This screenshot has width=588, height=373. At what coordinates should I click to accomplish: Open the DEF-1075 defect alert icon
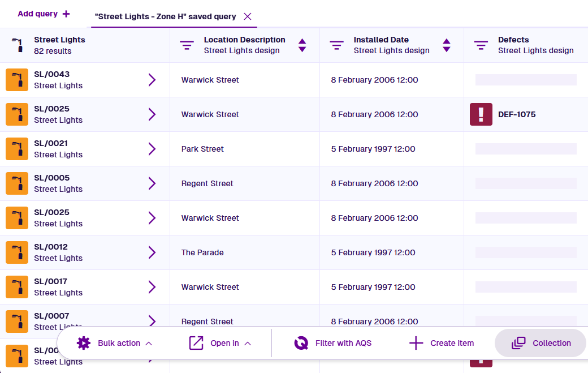(481, 114)
